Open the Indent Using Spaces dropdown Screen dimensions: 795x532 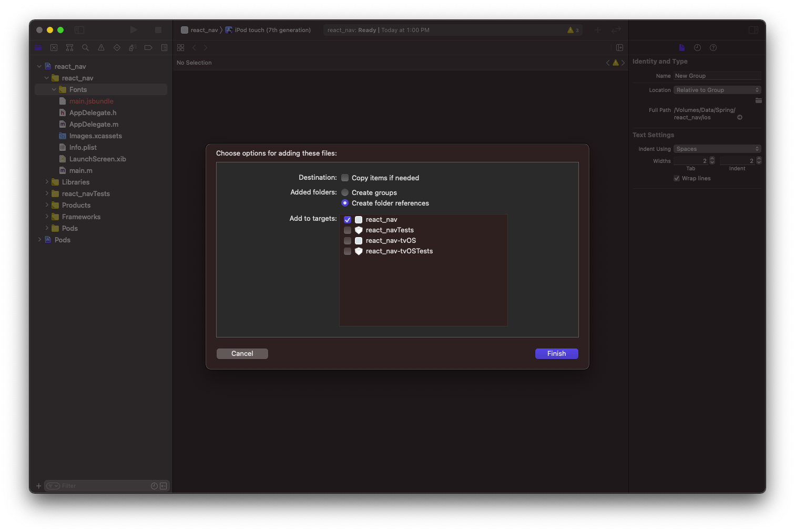click(x=717, y=149)
